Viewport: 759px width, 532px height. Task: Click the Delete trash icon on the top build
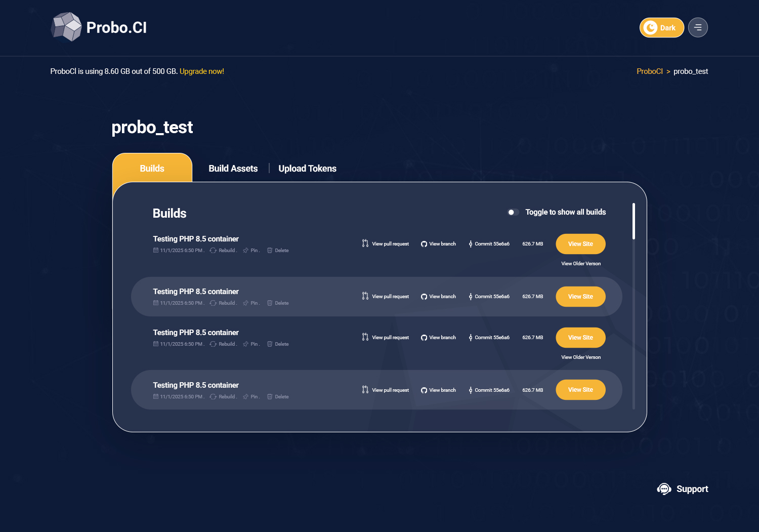coord(270,250)
